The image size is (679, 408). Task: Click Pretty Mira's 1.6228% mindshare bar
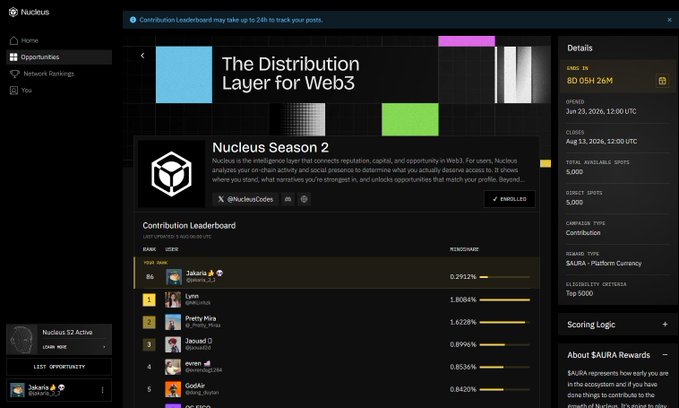tap(504, 322)
